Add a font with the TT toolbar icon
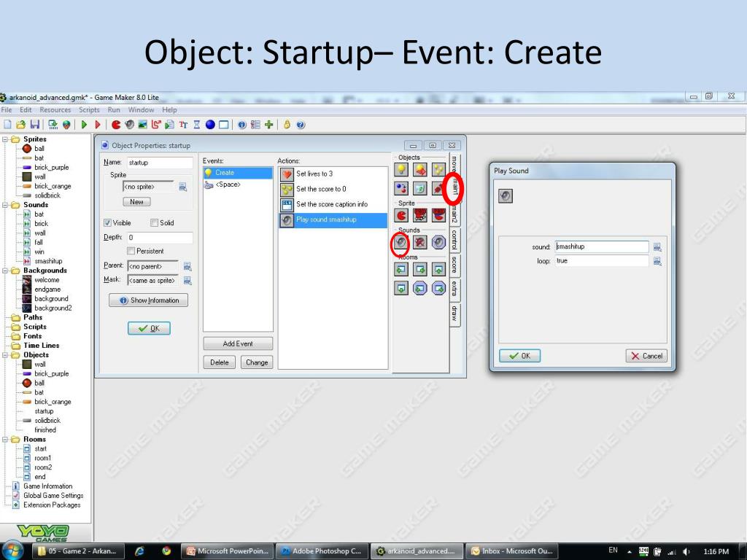This screenshot has height=560, width=747. click(x=183, y=125)
